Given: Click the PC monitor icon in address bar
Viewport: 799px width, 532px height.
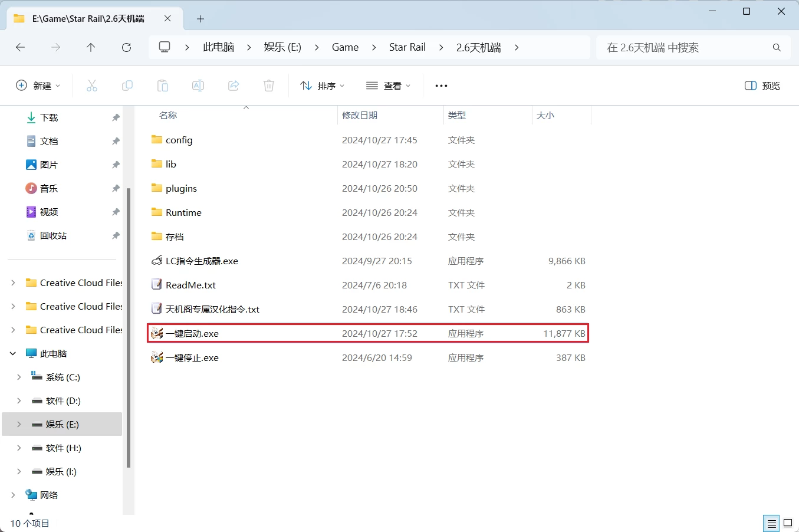Looking at the screenshot, I should [x=165, y=47].
